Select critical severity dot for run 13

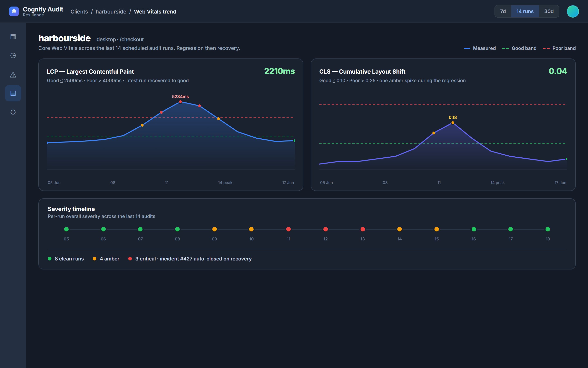point(363,229)
